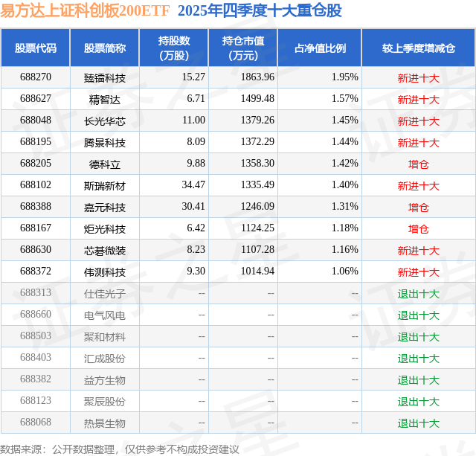Click stock name 汇成股份
476x456 pixels.
tap(105, 359)
